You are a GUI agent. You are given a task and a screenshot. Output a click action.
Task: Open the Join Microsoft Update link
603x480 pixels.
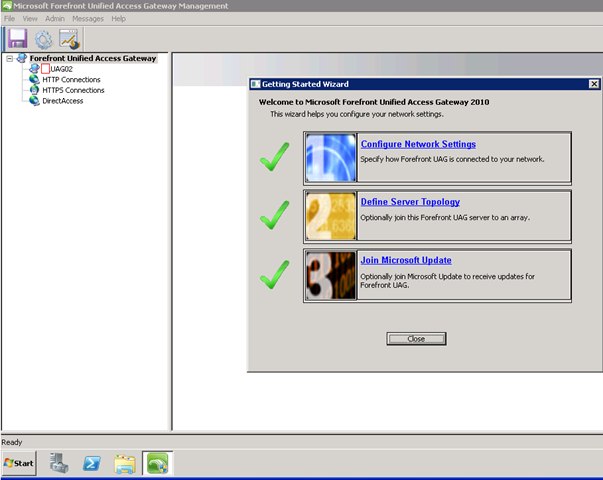(x=406, y=260)
